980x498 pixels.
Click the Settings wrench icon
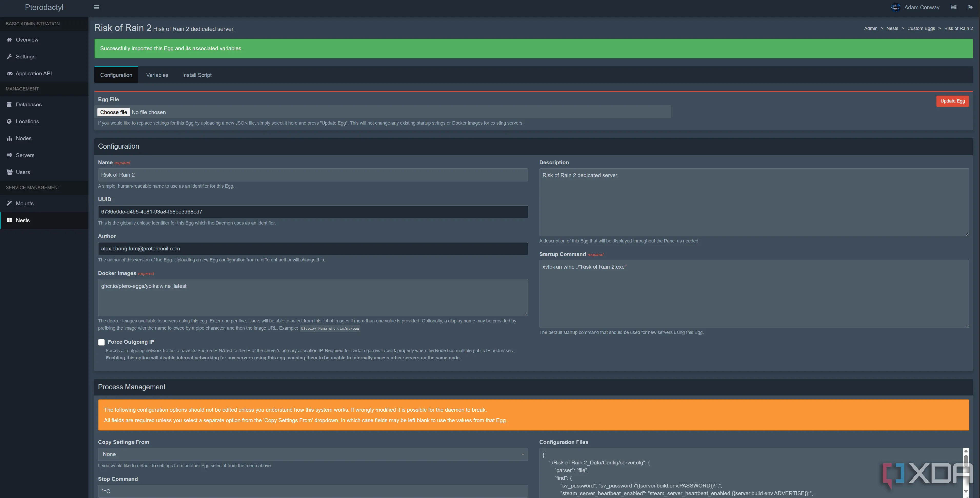[x=9, y=57]
